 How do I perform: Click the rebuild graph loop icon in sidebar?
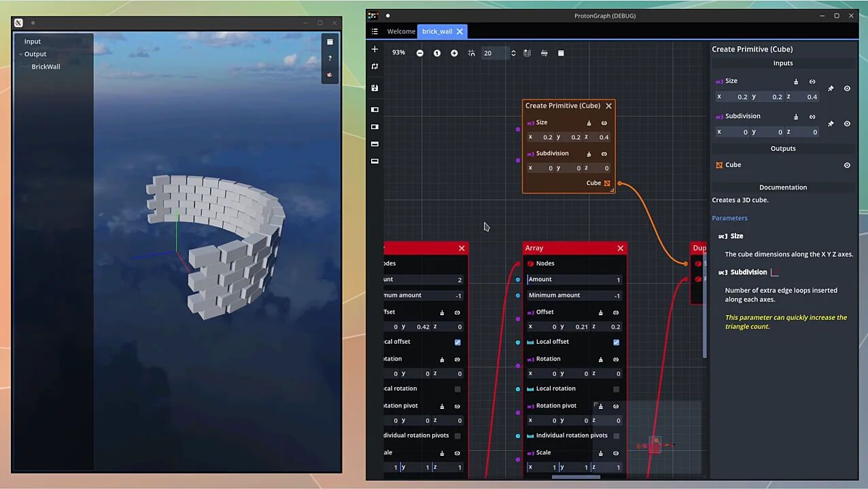(x=375, y=66)
